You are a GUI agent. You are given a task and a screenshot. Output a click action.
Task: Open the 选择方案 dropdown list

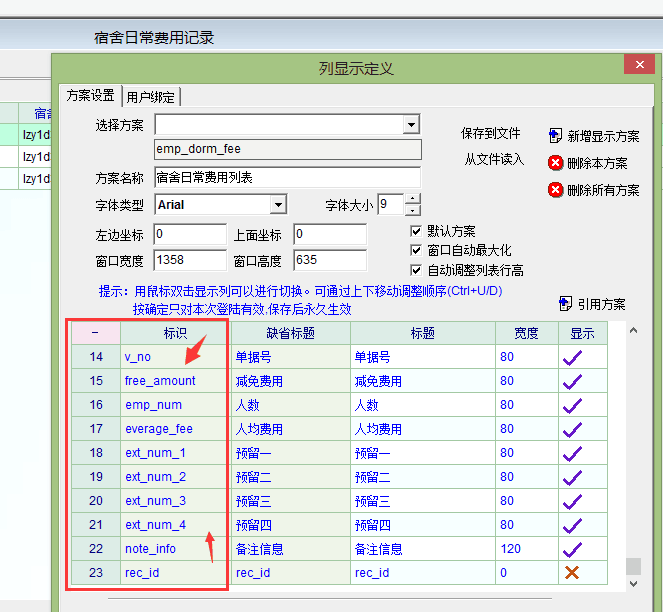coord(410,125)
